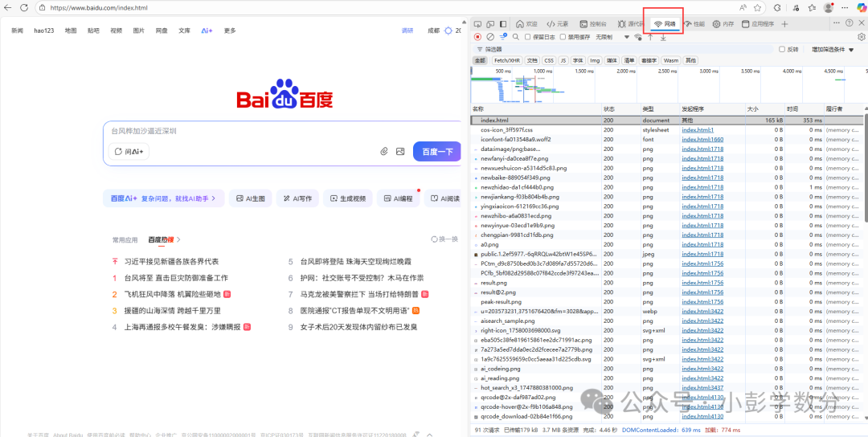Focus the 筛选器 filter input
Screen dimensions: 868x437
tap(623, 49)
